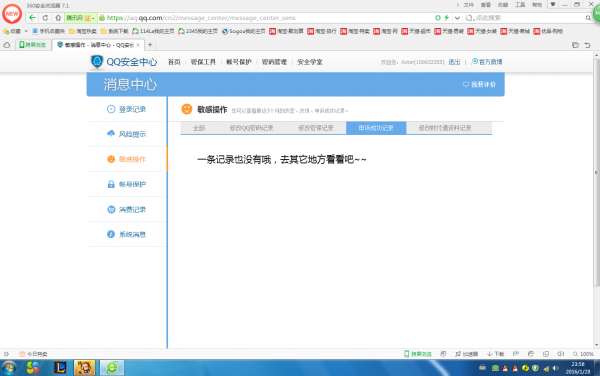Switch to 全部 records tab
This screenshot has height=376, width=600.
199,128
